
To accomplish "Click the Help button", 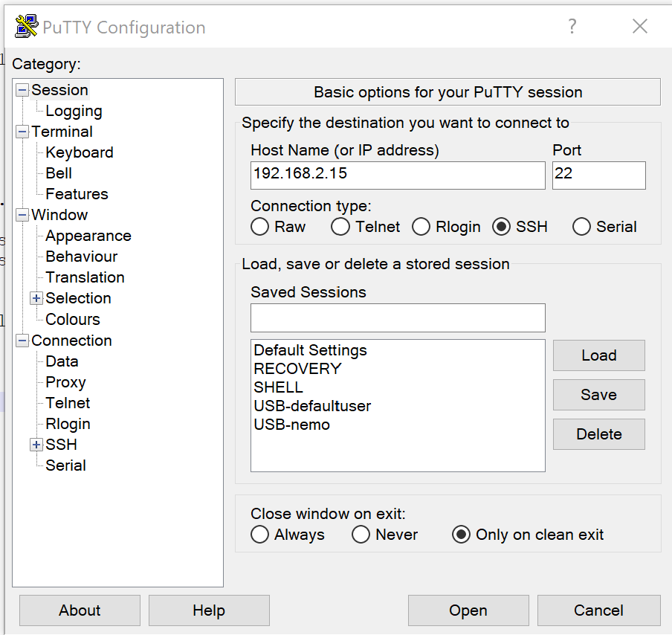I will coord(209,610).
